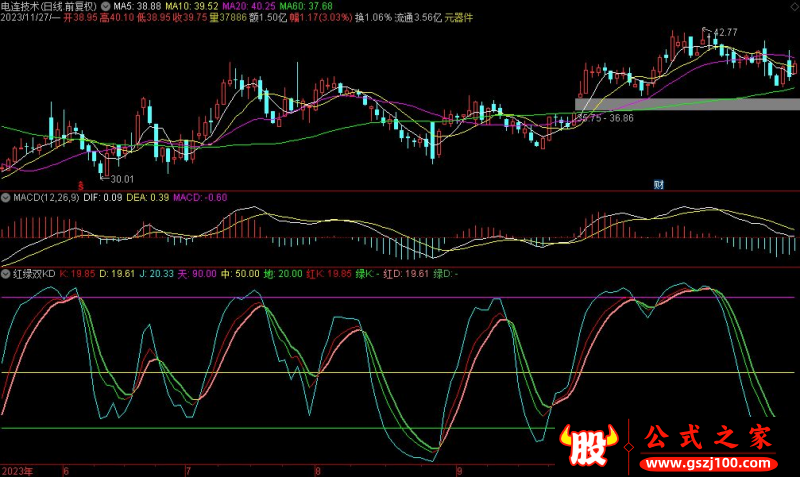The height and width of the screenshot is (477, 800).
Task: Click the 红绿双KD indicator settings icon
Action: point(5,272)
